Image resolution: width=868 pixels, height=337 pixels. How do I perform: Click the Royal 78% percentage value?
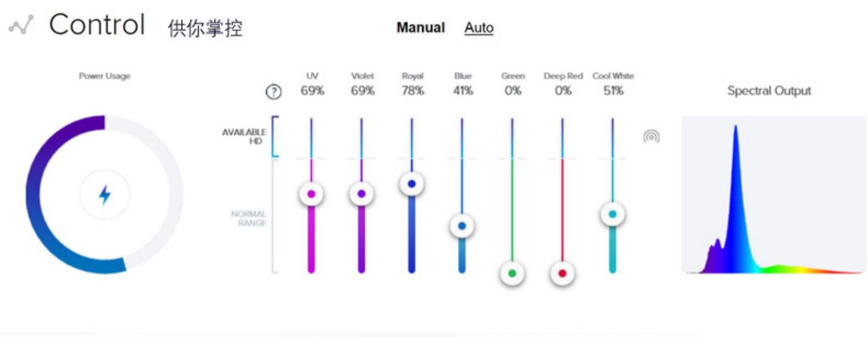(412, 91)
